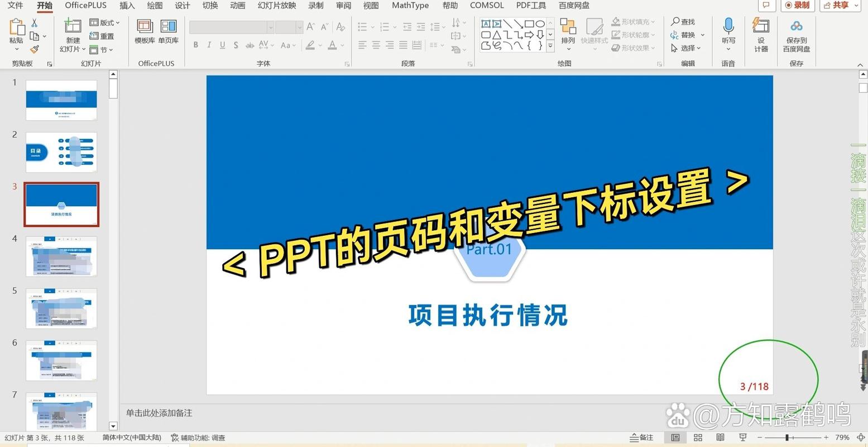Click the text highlight color button

(310, 45)
